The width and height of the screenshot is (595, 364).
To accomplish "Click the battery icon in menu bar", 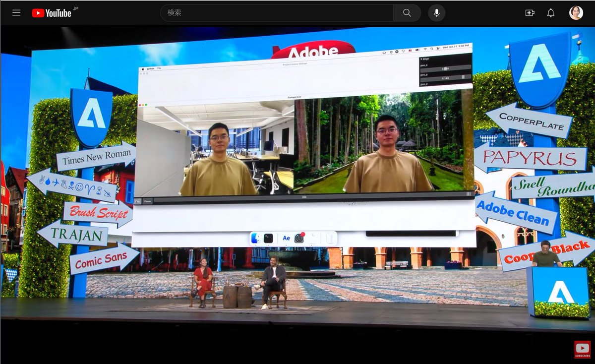I will click(417, 50).
